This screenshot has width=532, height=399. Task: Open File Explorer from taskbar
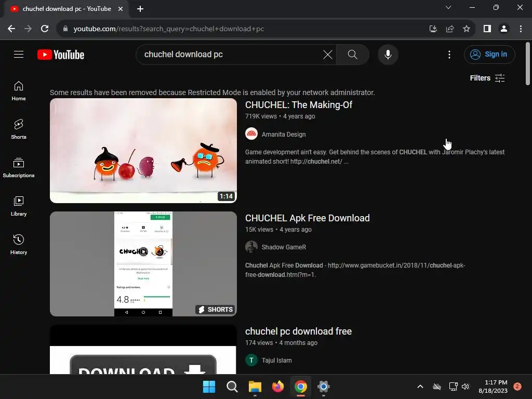pos(255,387)
